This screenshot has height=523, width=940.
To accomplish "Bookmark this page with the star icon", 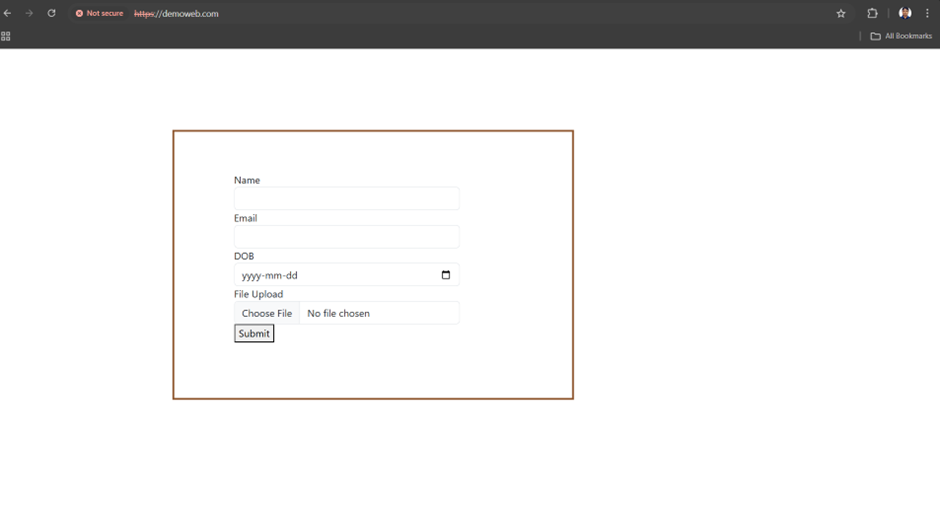I will [x=841, y=13].
